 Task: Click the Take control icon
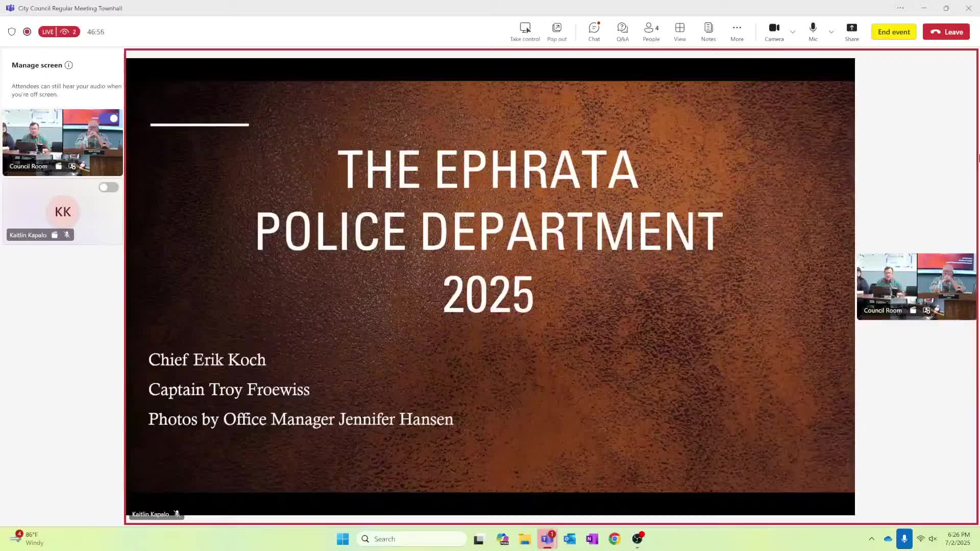[525, 32]
